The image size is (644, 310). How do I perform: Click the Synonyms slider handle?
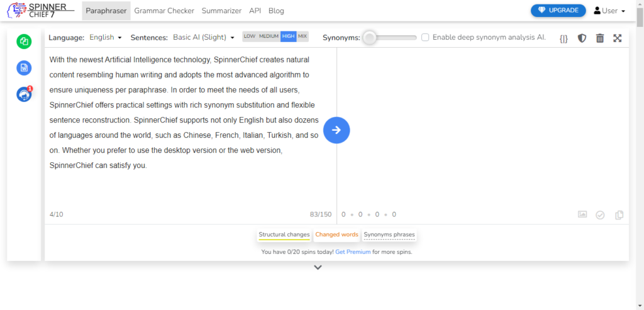coord(370,38)
